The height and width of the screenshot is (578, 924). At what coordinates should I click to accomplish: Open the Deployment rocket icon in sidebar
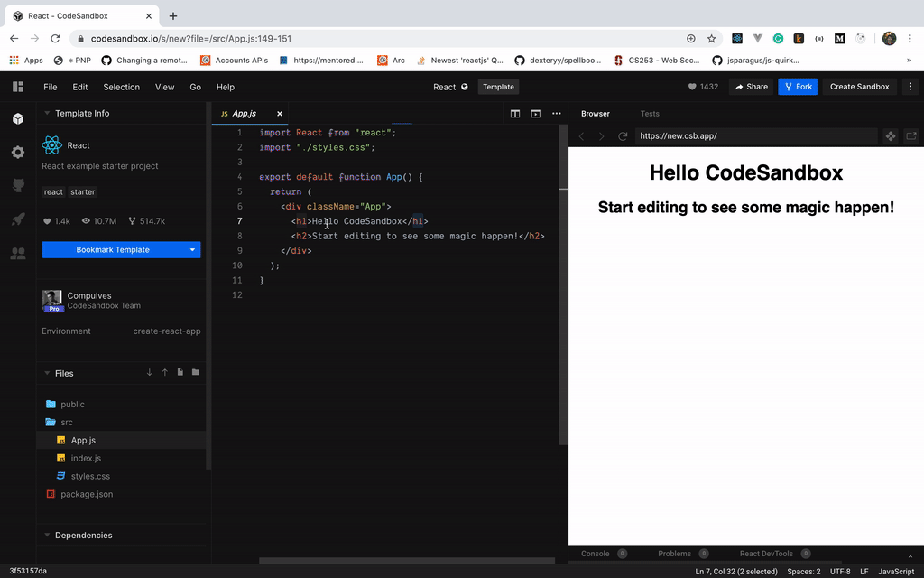click(18, 219)
